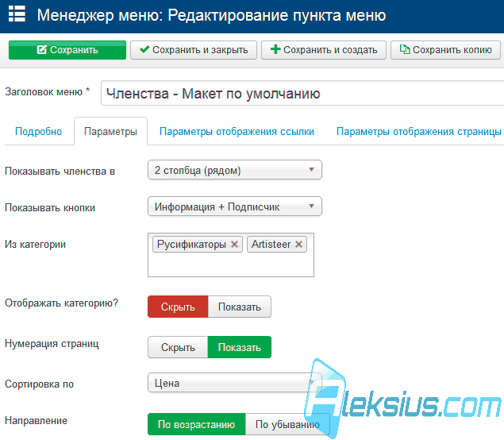The height and width of the screenshot is (440, 504).
Task: Select the Параметры tab
Action: 110,132
